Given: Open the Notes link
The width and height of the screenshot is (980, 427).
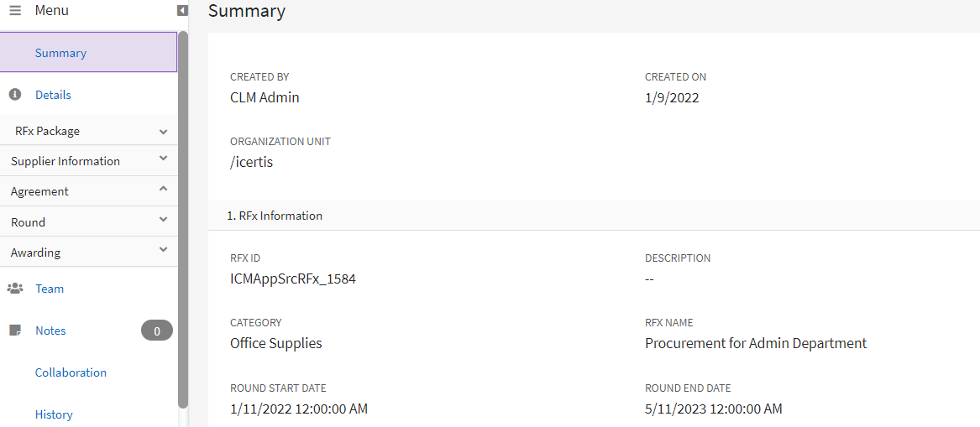Looking at the screenshot, I should 50,331.
